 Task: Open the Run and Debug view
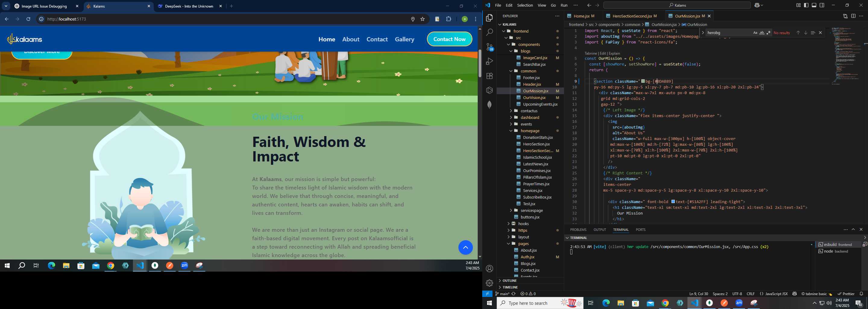click(x=489, y=61)
